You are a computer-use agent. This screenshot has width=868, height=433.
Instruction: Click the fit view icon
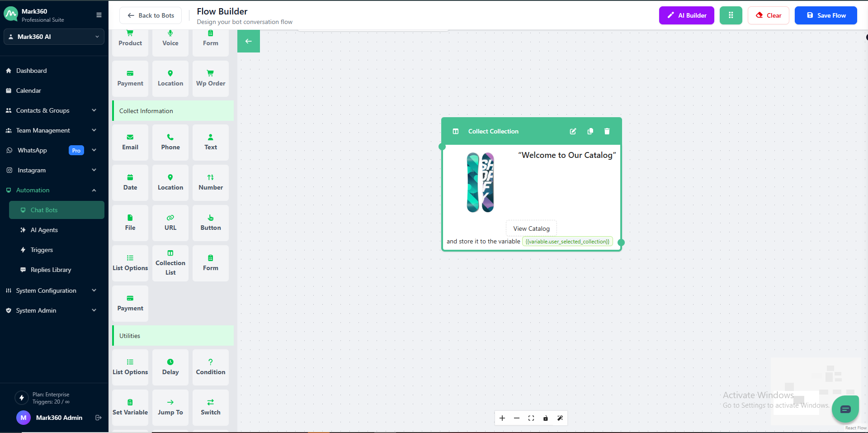coord(531,418)
